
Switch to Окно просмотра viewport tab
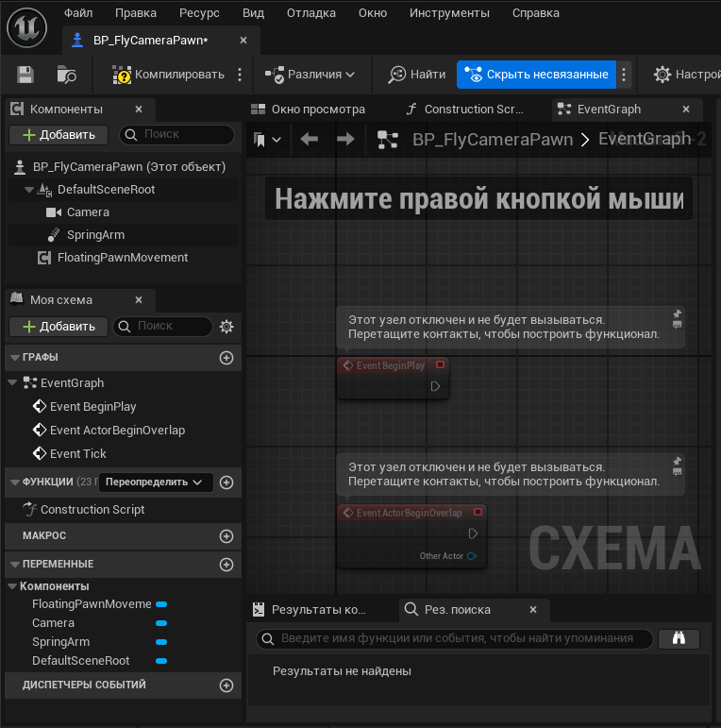click(308, 110)
